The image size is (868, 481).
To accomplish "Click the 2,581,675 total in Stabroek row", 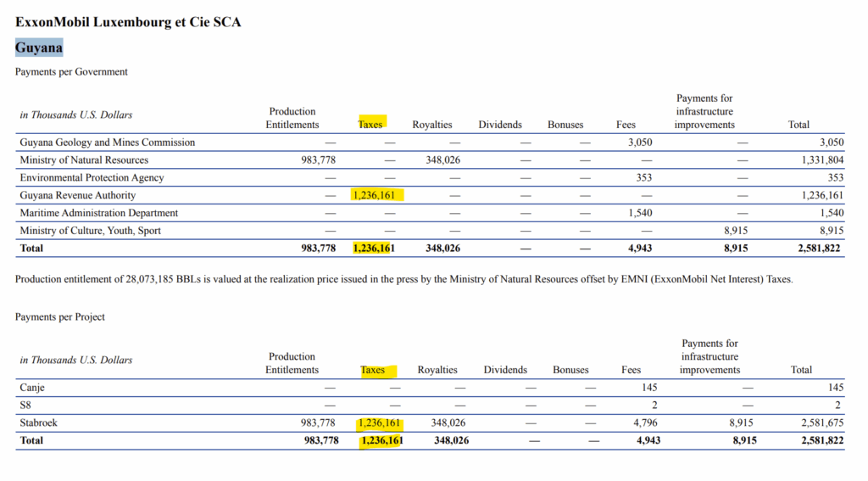I will pos(821,422).
